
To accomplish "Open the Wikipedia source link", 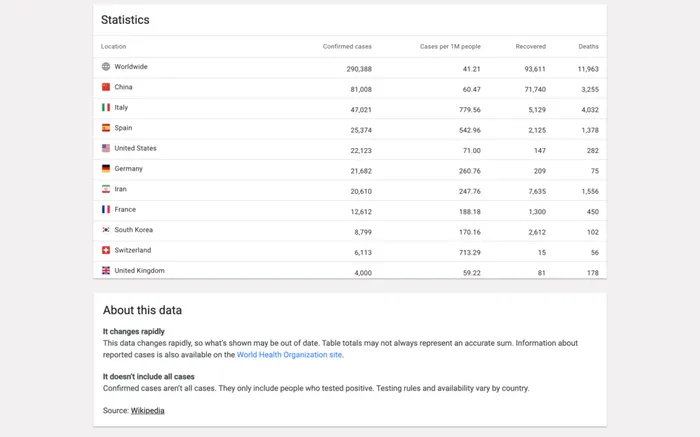I will point(147,411).
